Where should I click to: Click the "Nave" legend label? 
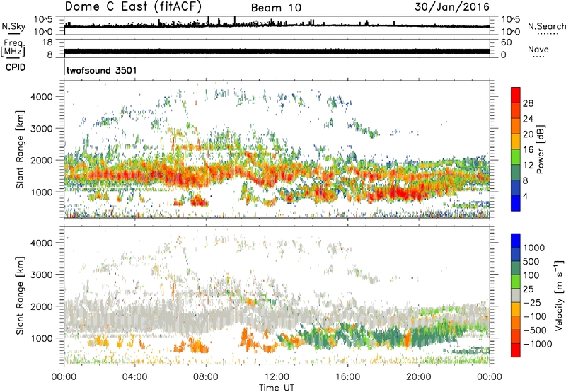538,49
